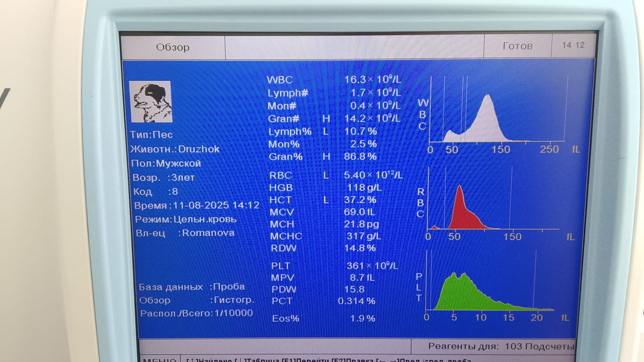
Task: Click the MPV value 8.7 fL
Action: (362, 277)
